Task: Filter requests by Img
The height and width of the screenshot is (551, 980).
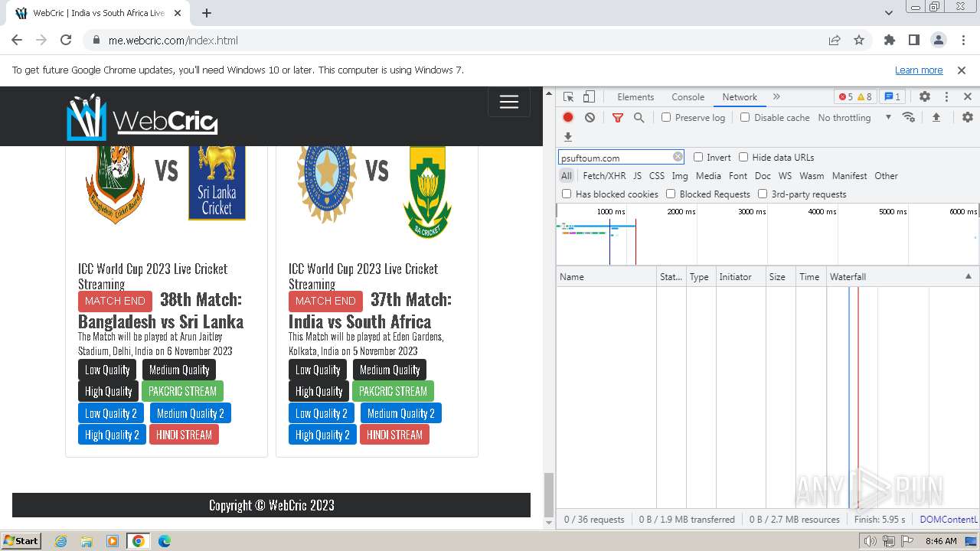Action: (x=680, y=175)
